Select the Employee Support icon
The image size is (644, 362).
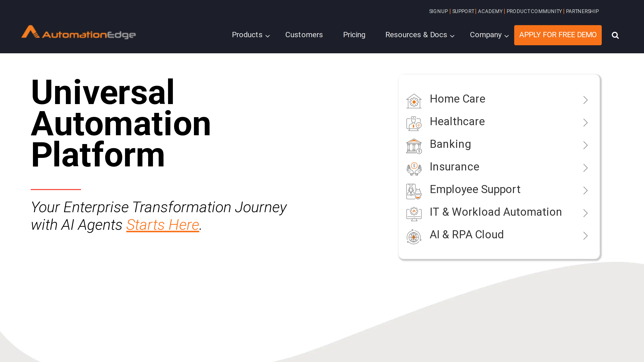pyautogui.click(x=414, y=191)
